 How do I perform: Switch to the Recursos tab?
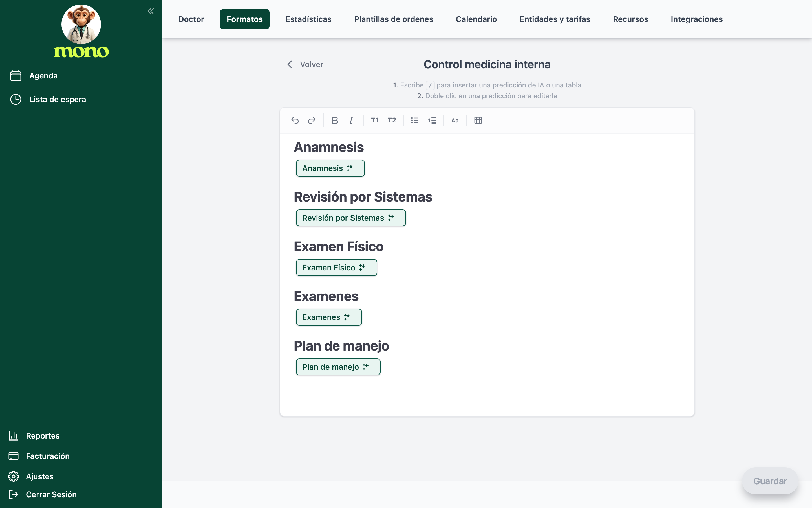click(x=630, y=19)
